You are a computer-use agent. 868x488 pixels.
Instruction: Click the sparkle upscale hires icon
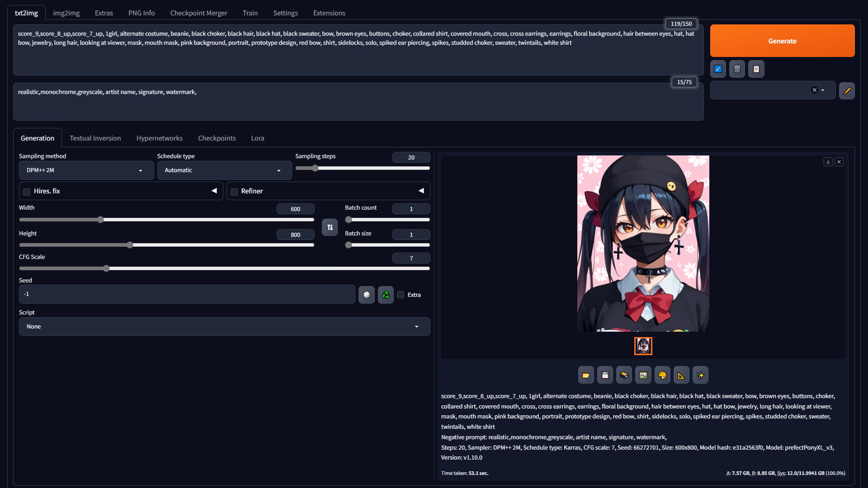pos(700,375)
